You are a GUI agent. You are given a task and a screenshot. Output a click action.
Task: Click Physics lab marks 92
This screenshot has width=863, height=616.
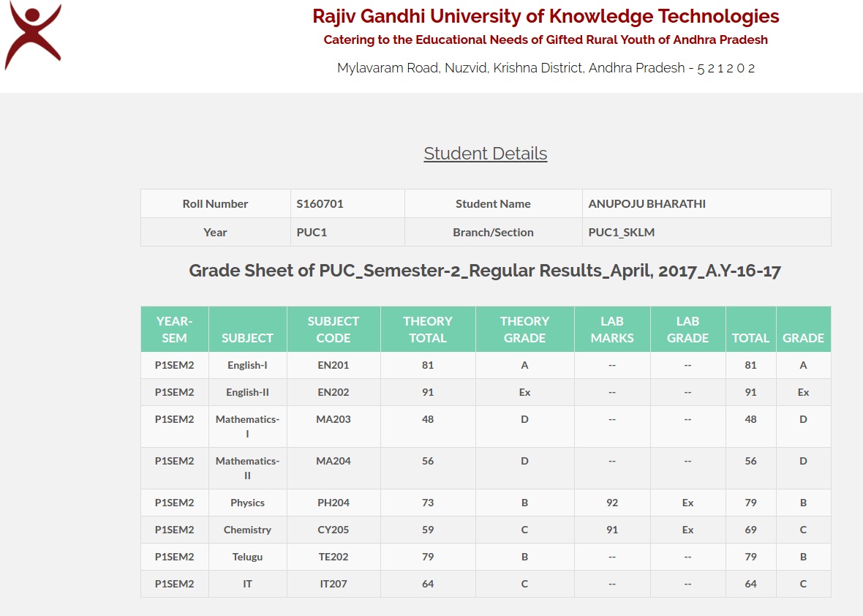point(612,503)
